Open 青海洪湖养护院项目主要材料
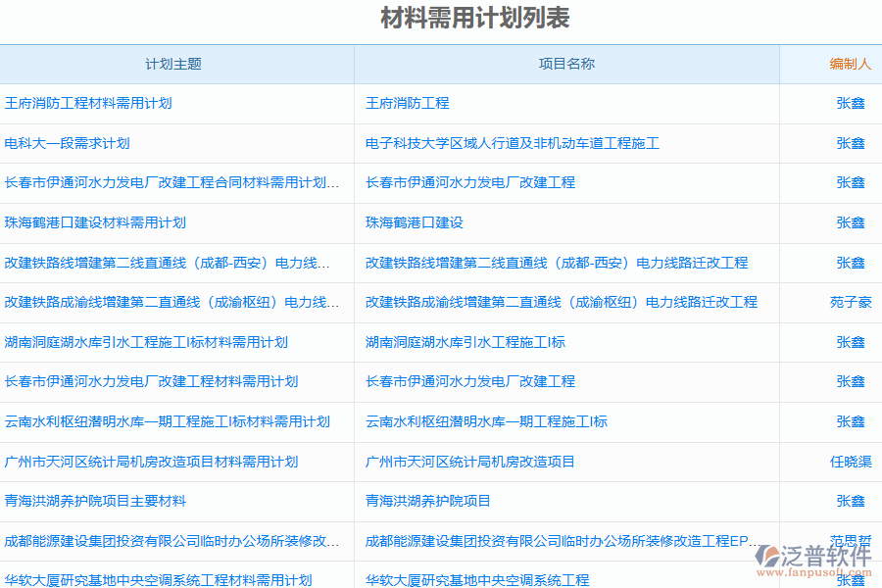Viewport: 882px width, 588px height. coord(102,501)
